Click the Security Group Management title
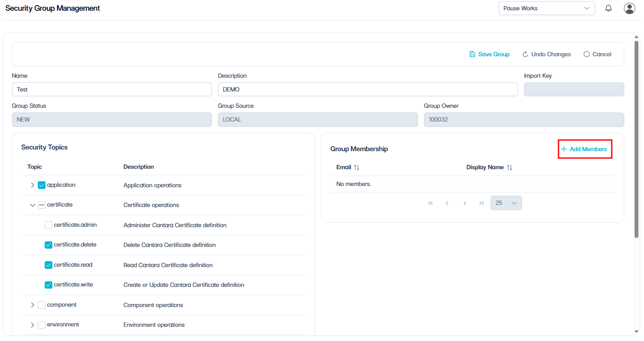 [52, 8]
